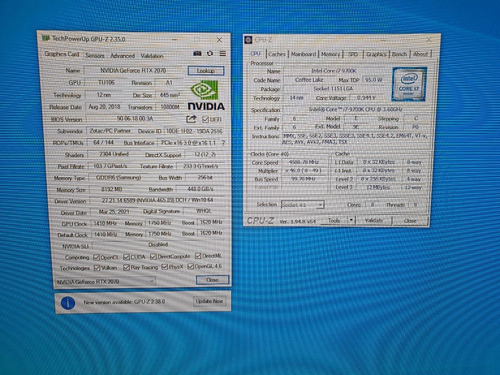Select the CPU tab in CPU-Z
The image size is (500, 375).
coord(256,53)
